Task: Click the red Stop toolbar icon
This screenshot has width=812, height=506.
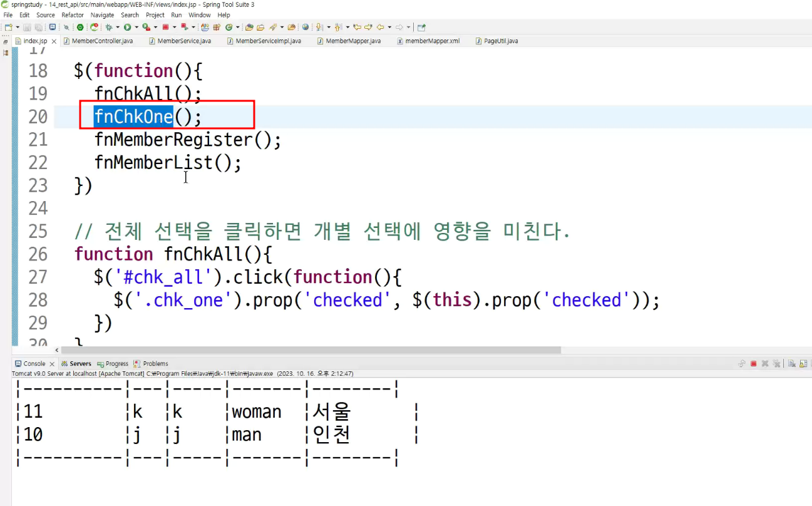Action: coord(165,28)
